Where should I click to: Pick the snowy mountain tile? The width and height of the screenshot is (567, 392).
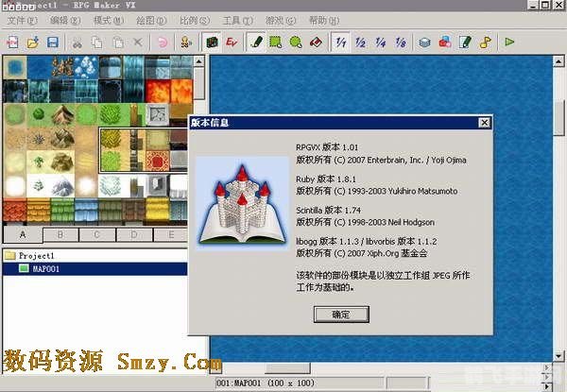click(x=62, y=186)
